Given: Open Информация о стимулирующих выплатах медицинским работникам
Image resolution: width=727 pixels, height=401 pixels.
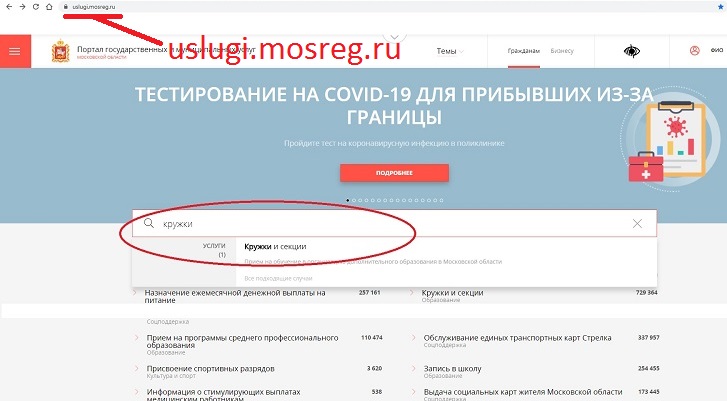Looking at the screenshot, I should click(x=223, y=395).
